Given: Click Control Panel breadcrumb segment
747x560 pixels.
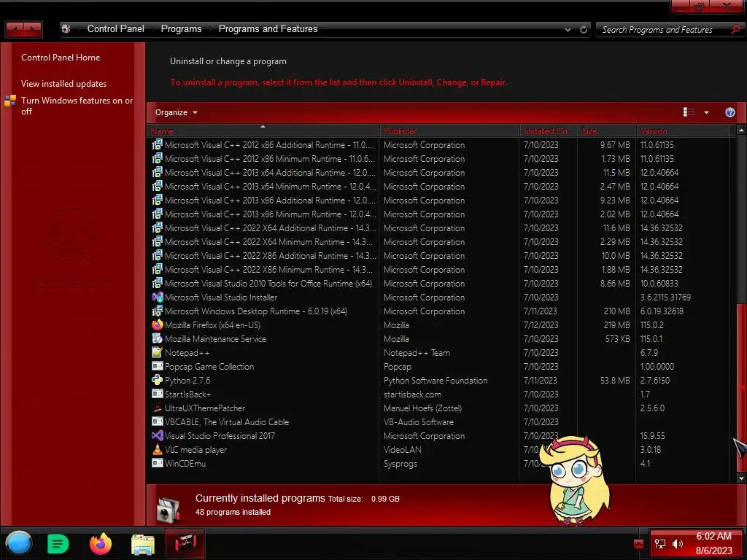Looking at the screenshot, I should (116, 28).
